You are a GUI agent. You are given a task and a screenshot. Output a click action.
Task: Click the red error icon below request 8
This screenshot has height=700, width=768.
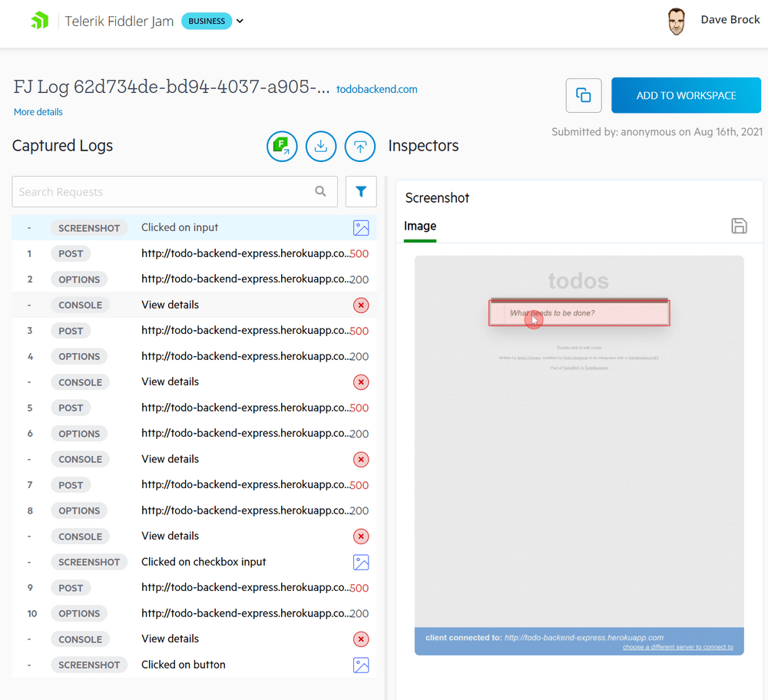tap(361, 537)
